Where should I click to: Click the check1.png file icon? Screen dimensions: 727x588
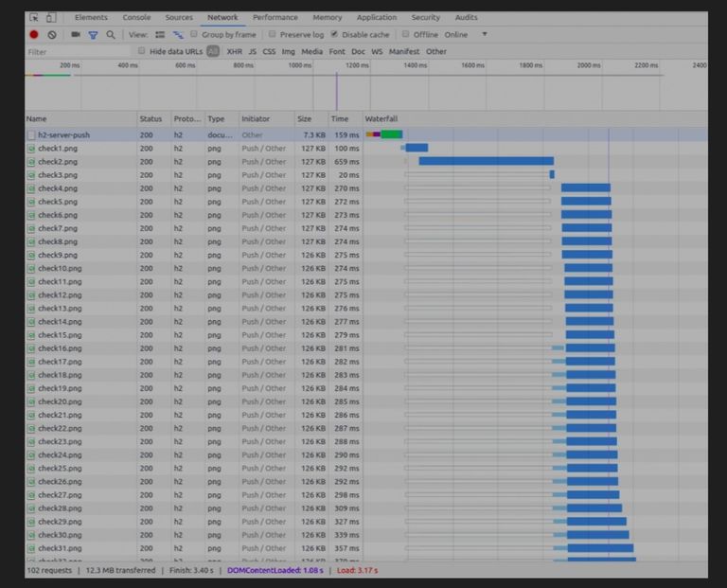point(31,149)
